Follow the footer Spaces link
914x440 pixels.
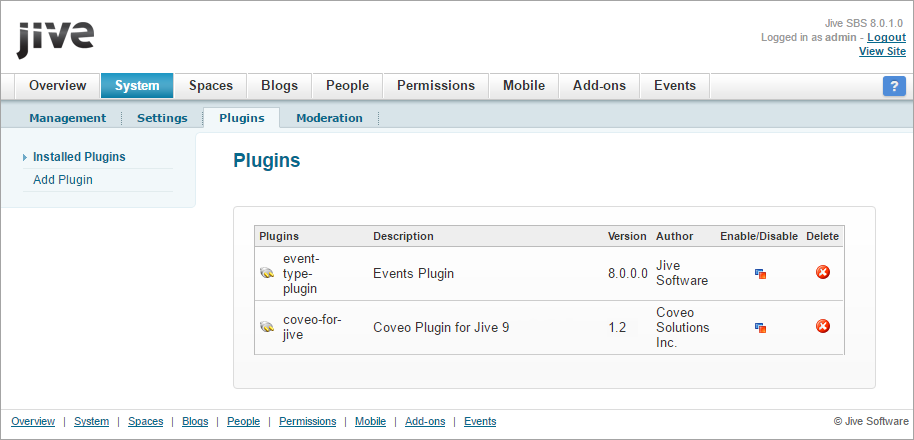[x=146, y=421]
